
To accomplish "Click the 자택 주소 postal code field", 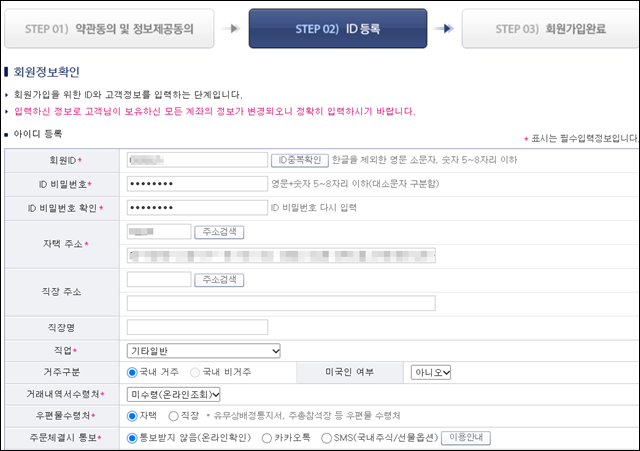I will pyautogui.click(x=159, y=231).
